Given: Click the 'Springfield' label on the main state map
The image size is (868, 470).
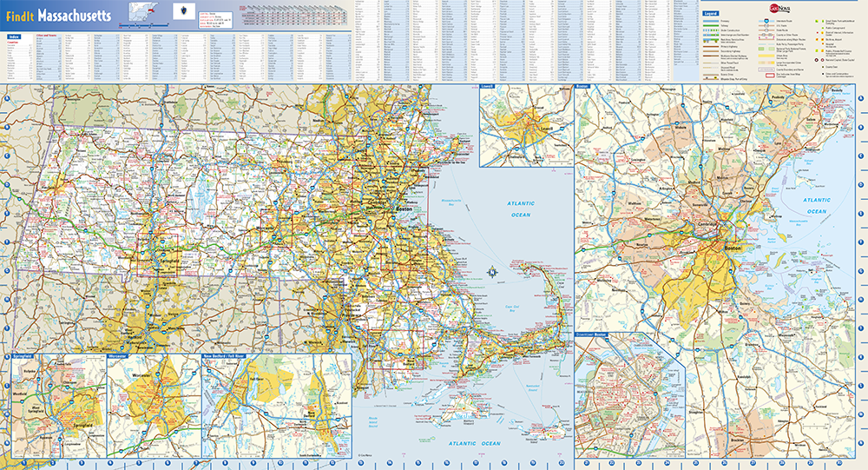Looking at the screenshot, I should point(169,261).
